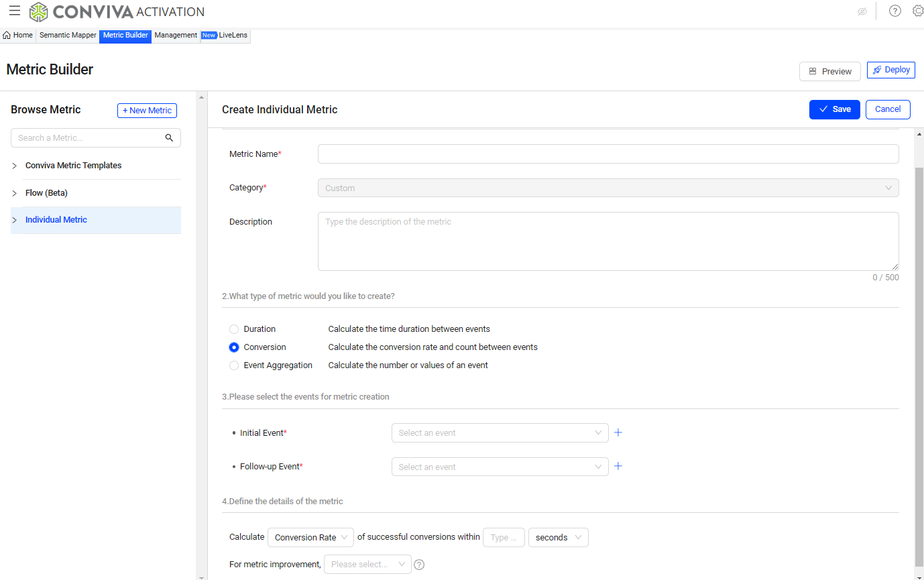Click plus icon next to Follow-up Event
Image resolution: width=924 pixels, height=580 pixels.
tap(618, 466)
